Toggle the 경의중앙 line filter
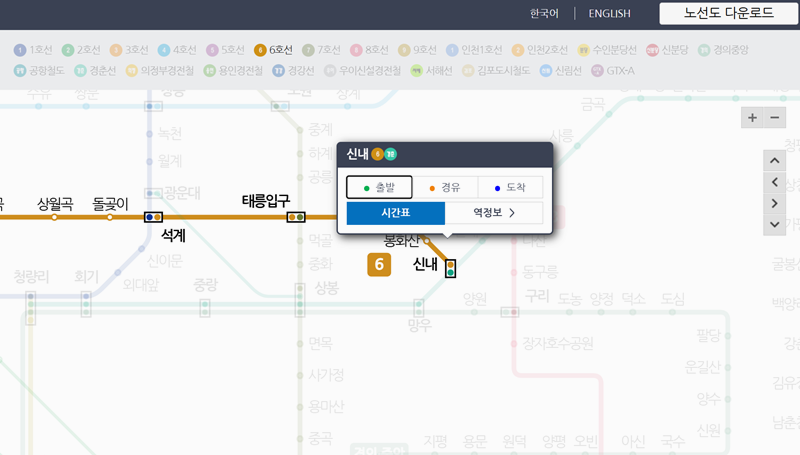Image resolution: width=800 pixels, height=455 pixels. pyautogui.click(x=723, y=50)
